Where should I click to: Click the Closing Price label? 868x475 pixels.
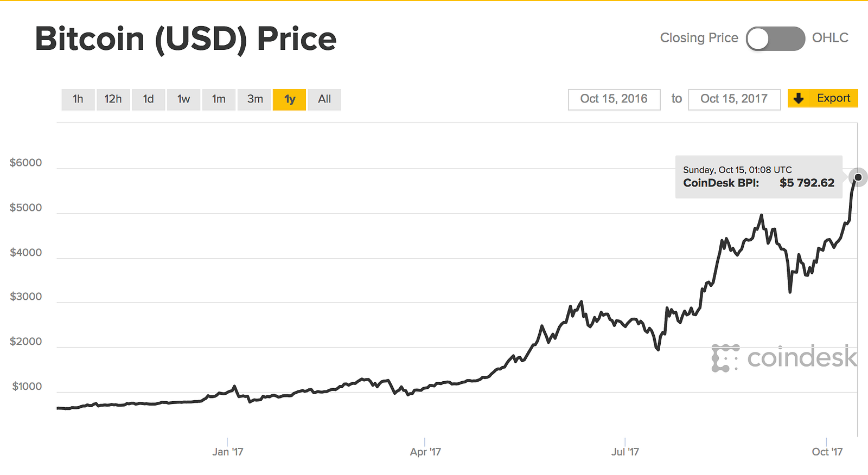[x=699, y=38]
